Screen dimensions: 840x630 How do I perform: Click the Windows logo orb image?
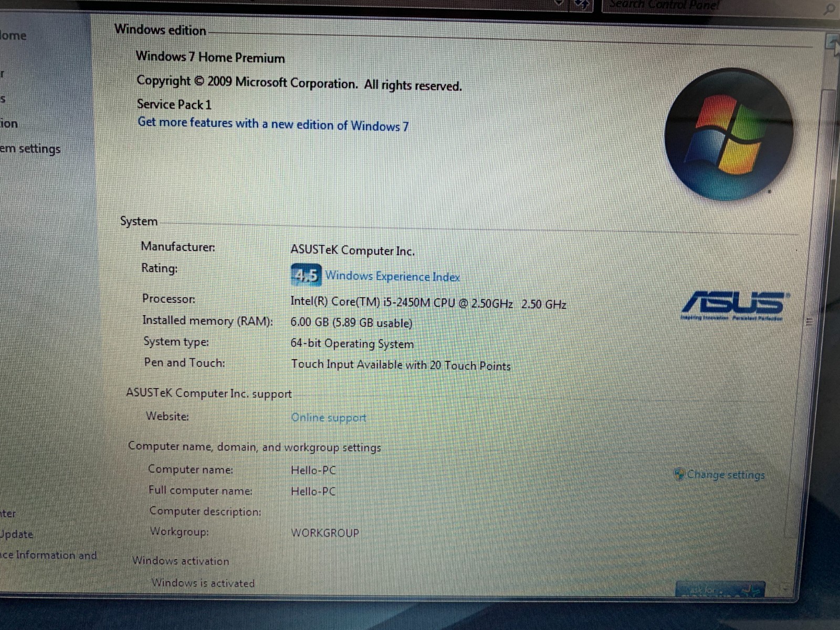point(729,134)
